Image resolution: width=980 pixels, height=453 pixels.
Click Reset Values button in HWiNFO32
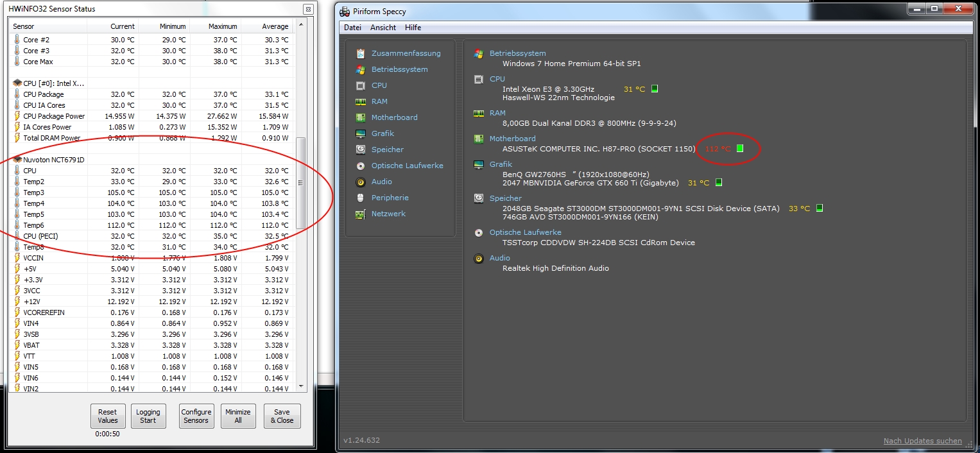coord(108,416)
